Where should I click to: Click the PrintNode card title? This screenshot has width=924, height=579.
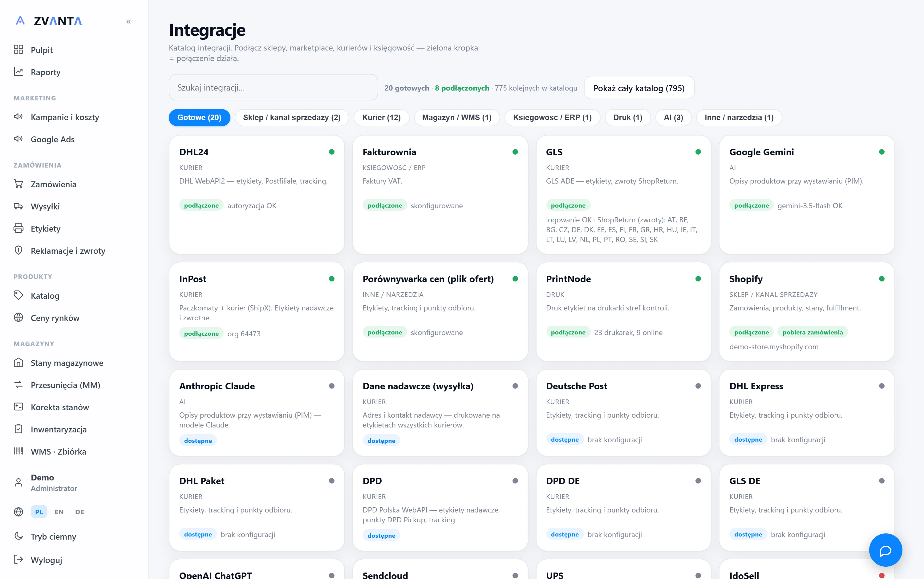point(568,279)
